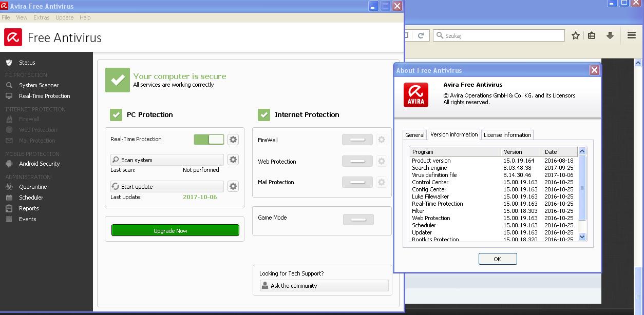Select Real-Time Protection in the sidebar
This screenshot has width=644, height=315.
(44, 96)
